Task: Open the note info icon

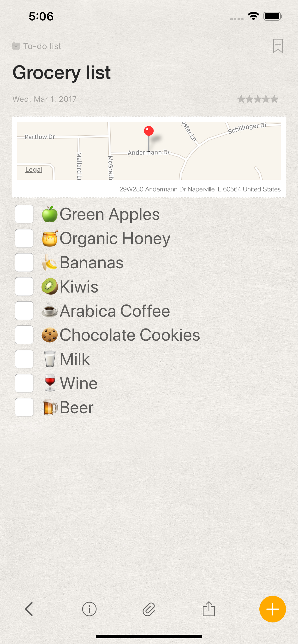Action: (x=89, y=609)
